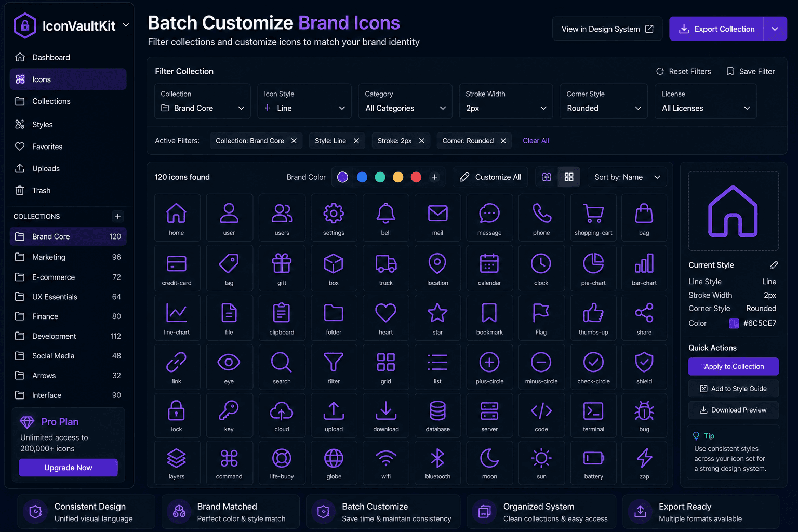Image resolution: width=798 pixels, height=532 pixels.
Task: Select the share icon tile
Action: point(644,317)
